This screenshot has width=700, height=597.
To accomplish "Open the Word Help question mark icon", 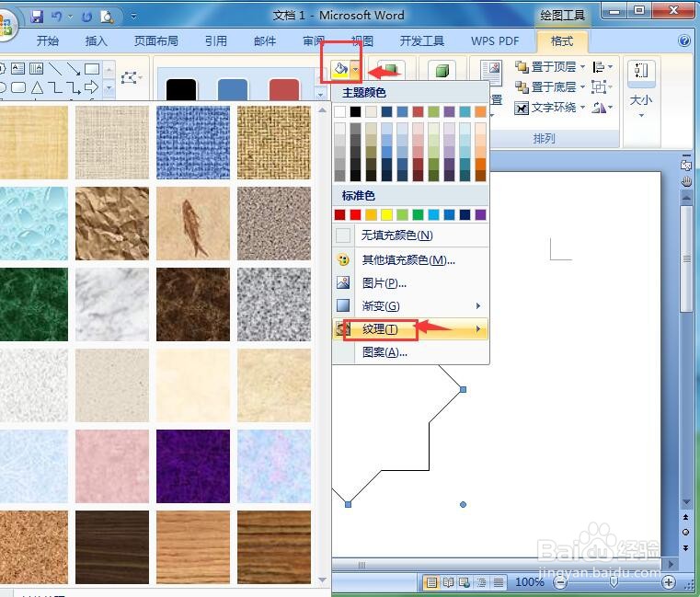I will (684, 40).
